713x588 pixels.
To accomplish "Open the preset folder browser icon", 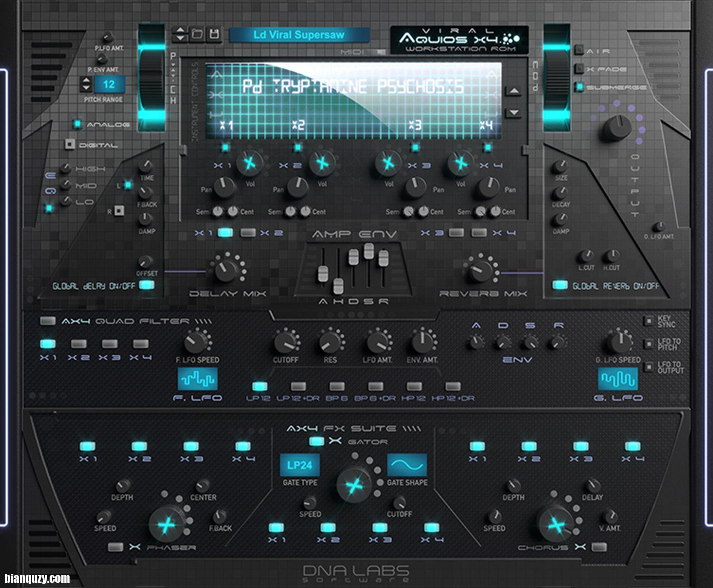I will point(197,34).
